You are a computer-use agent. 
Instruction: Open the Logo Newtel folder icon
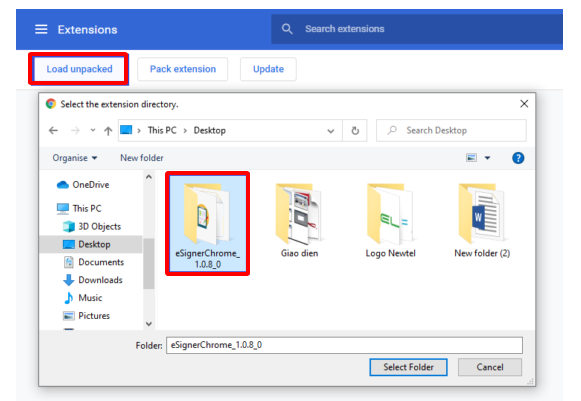click(391, 214)
